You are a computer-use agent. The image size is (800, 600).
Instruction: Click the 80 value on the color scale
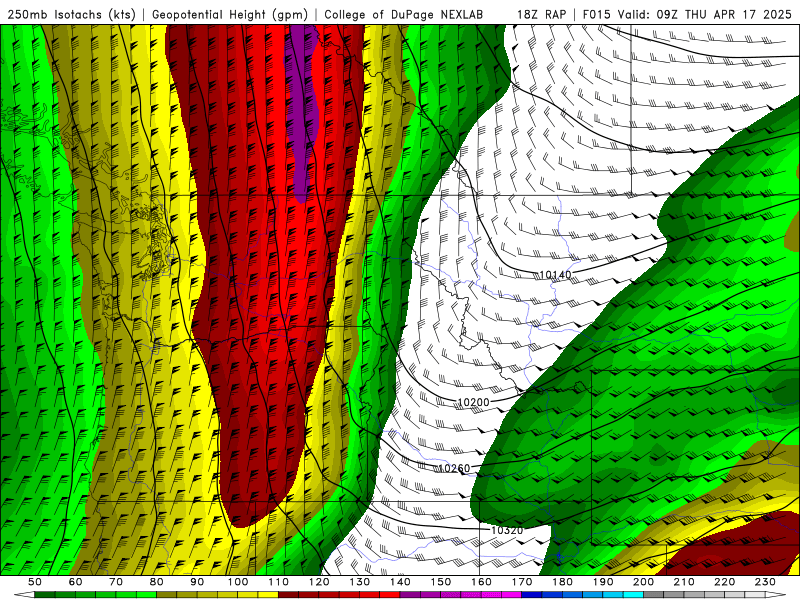[x=156, y=582]
